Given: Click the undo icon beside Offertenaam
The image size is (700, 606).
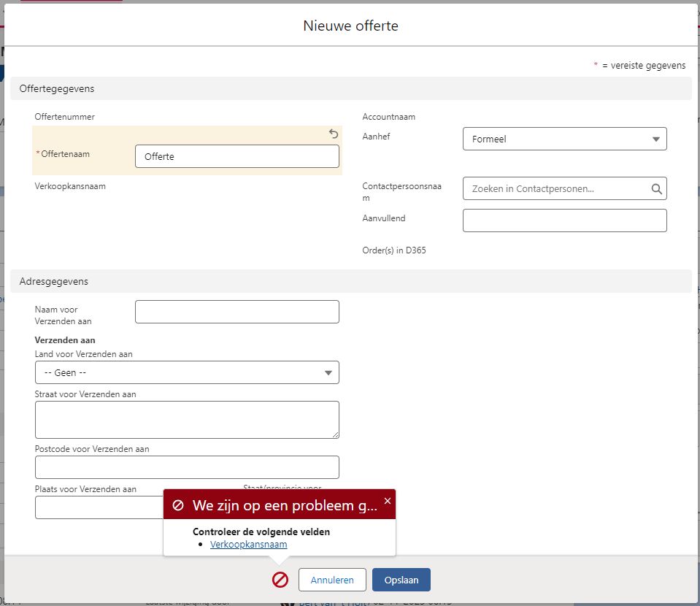Looking at the screenshot, I should pos(334,134).
